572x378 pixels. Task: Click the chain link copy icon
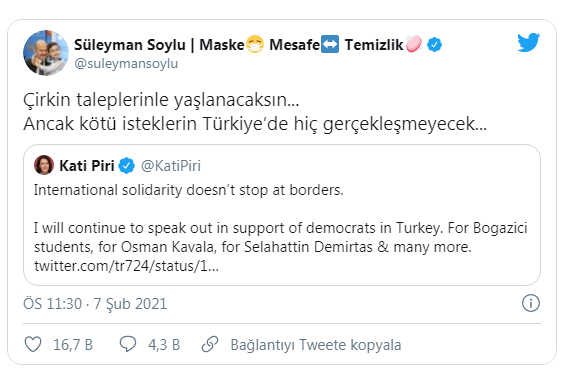[x=210, y=344]
